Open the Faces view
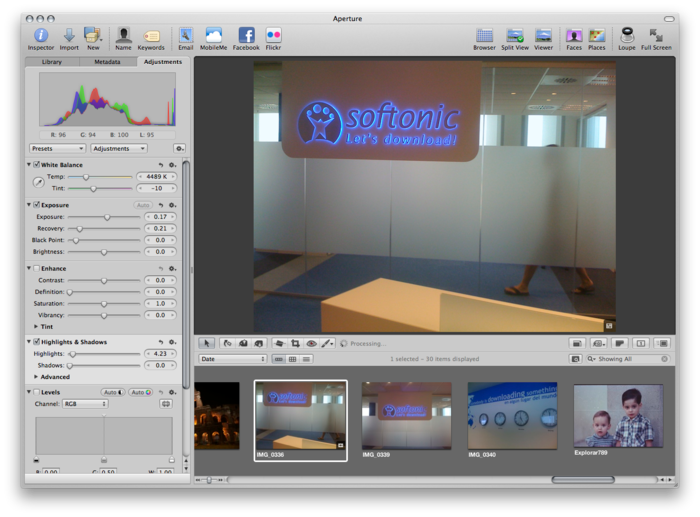The height and width of the screenshot is (517, 700). 574,36
